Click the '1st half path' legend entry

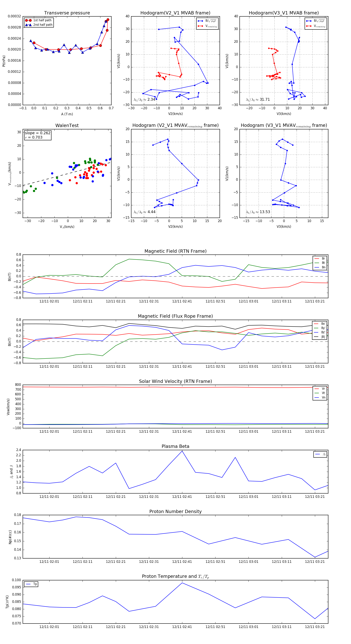click(38, 20)
